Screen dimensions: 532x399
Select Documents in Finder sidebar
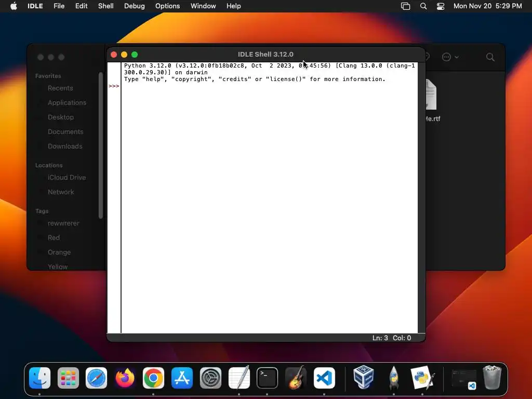tap(65, 132)
